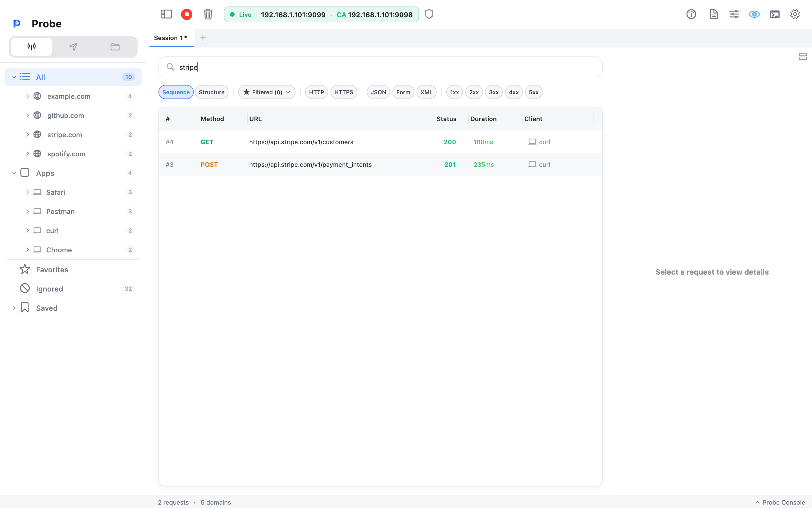The width and height of the screenshot is (812, 508).
Task: Open the Saved bookmark item
Action: [x=73, y=308]
